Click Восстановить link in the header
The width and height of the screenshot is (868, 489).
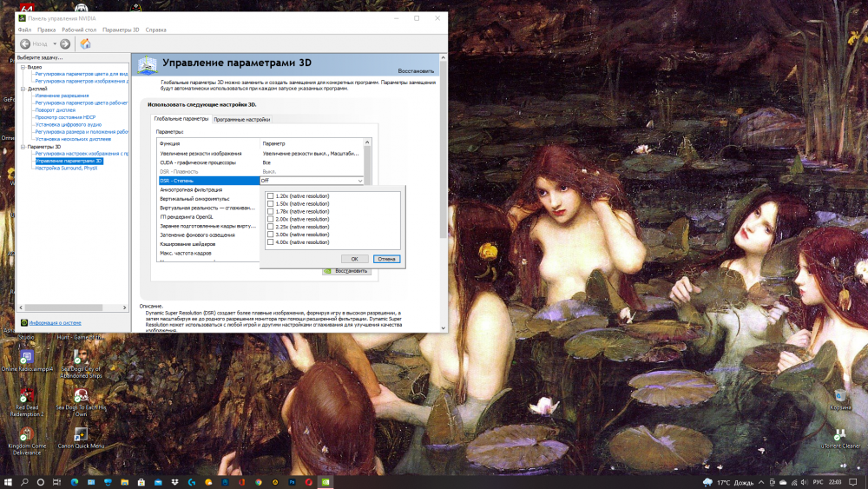tap(416, 71)
